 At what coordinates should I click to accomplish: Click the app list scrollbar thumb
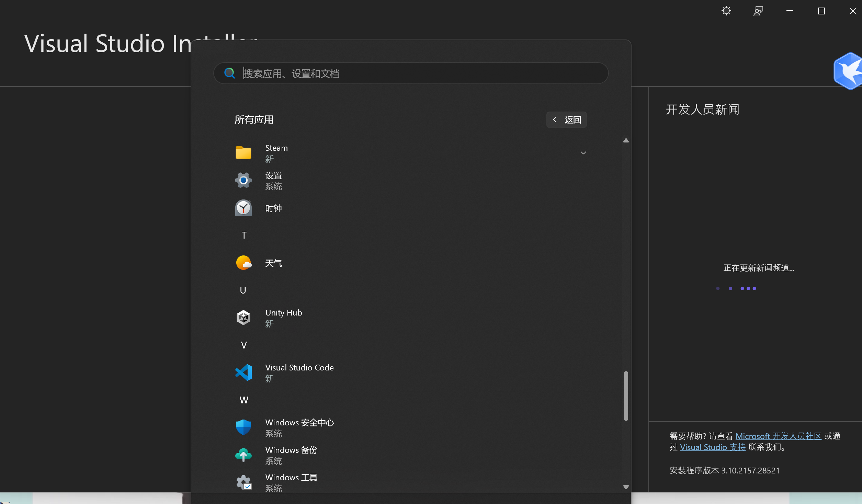click(626, 396)
